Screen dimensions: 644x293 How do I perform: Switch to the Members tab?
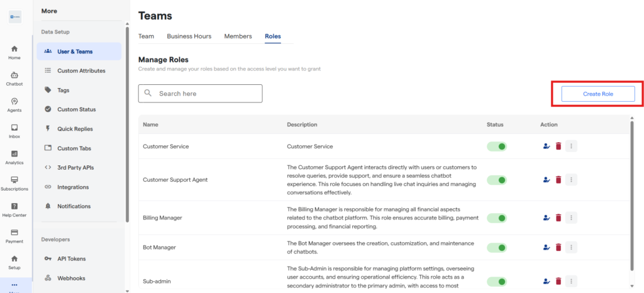238,36
